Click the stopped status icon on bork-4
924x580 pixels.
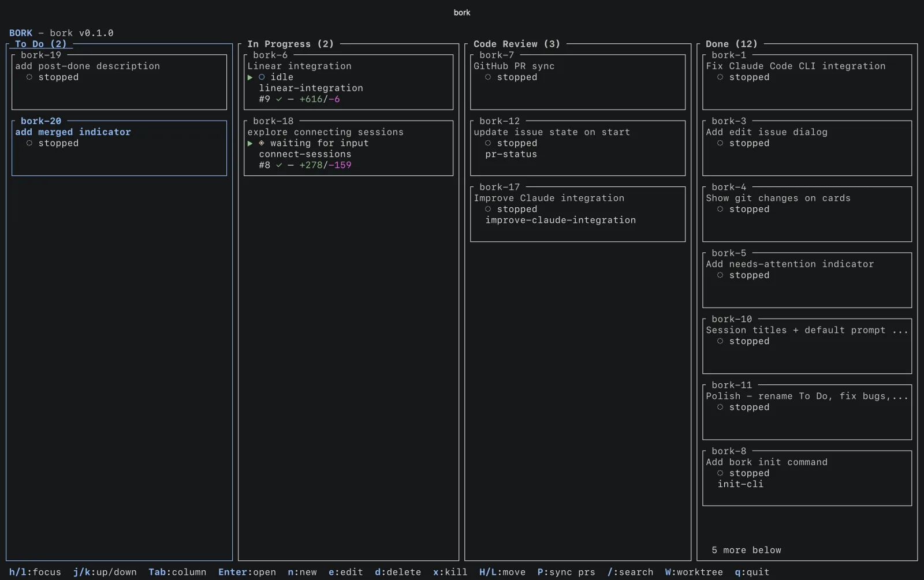720,209
